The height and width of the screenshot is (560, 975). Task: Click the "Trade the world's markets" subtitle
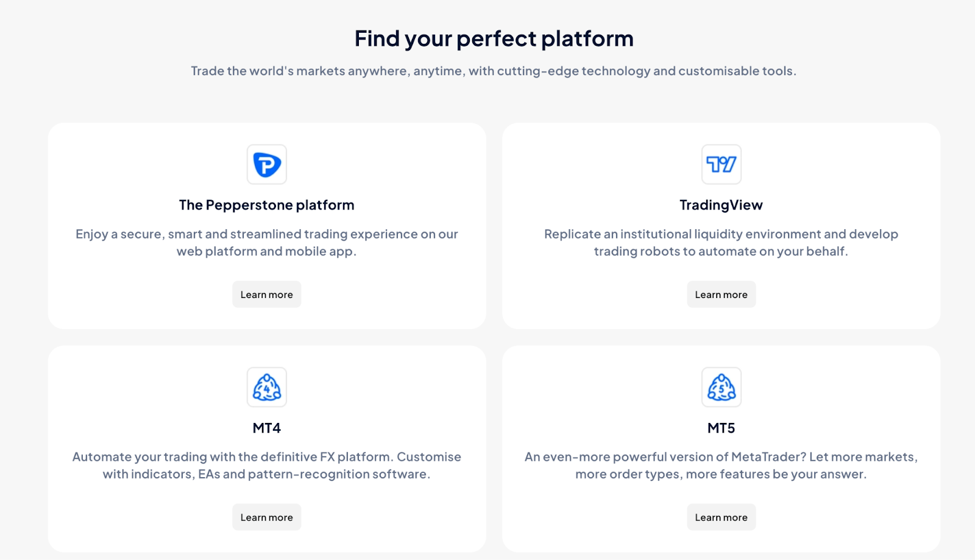click(x=494, y=71)
